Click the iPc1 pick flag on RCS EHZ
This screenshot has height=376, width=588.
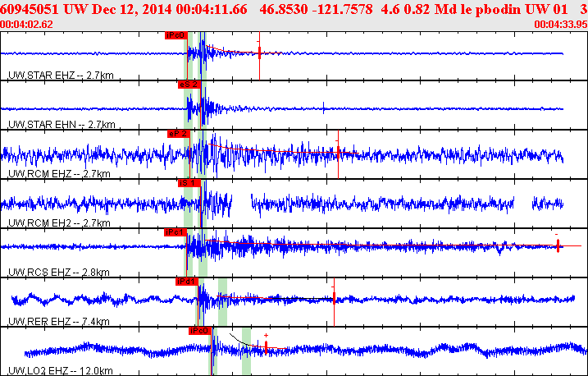pos(175,232)
